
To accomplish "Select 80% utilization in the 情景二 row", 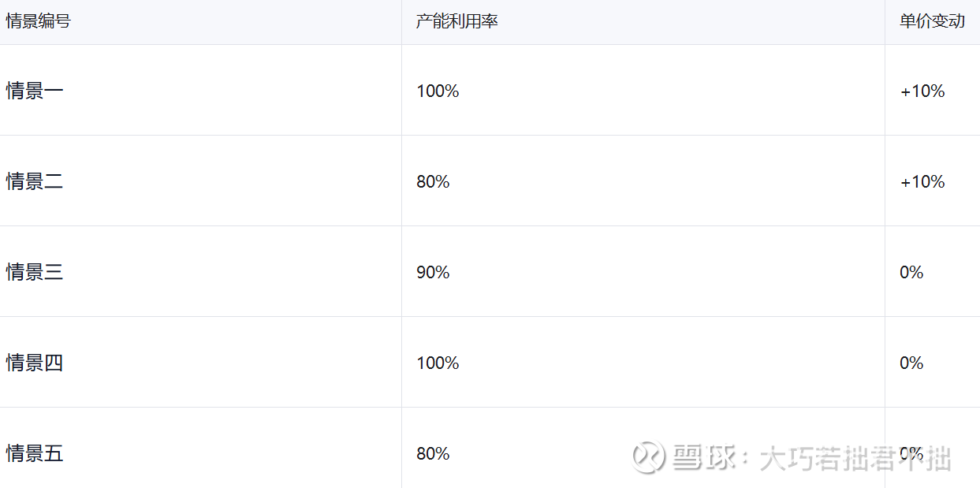I will point(433,181).
